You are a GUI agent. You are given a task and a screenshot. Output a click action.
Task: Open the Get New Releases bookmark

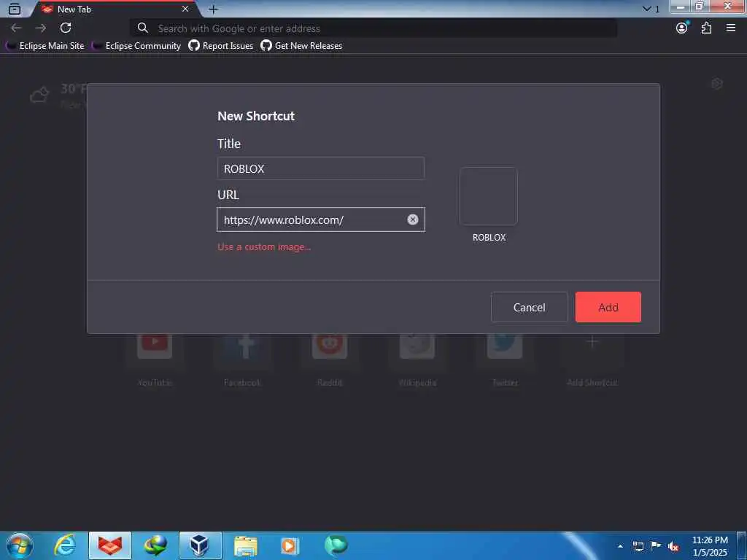click(x=301, y=46)
